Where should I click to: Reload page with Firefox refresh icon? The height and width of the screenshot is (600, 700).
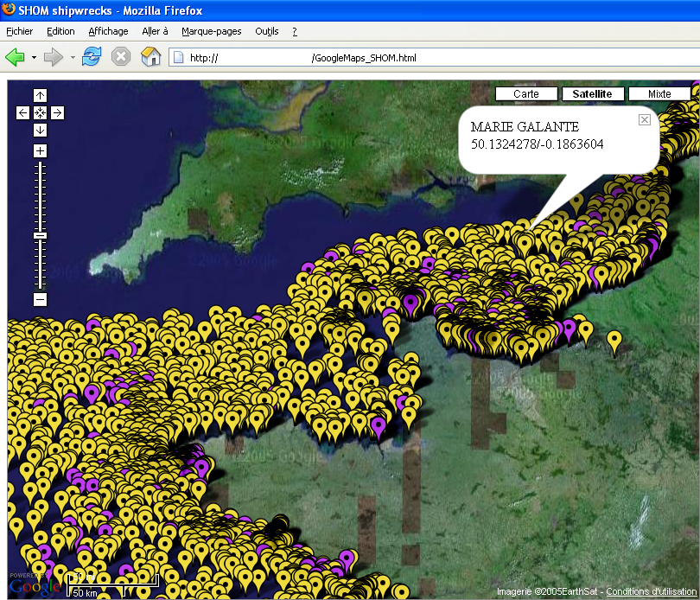click(92, 57)
